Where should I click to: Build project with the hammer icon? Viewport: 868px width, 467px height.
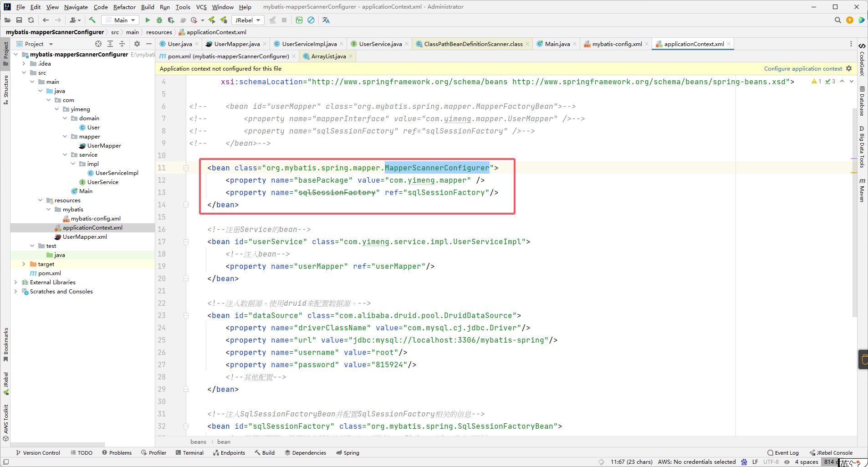pyautogui.click(x=92, y=20)
